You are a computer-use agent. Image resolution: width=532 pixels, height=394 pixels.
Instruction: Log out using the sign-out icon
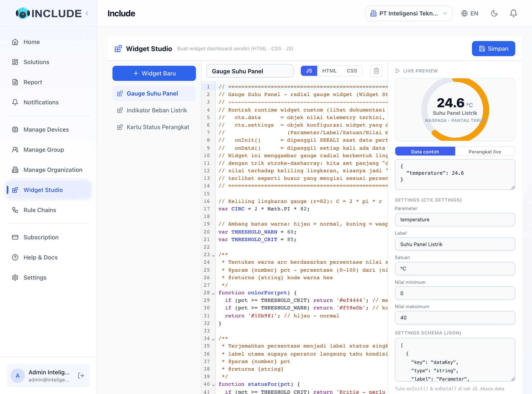click(x=81, y=375)
